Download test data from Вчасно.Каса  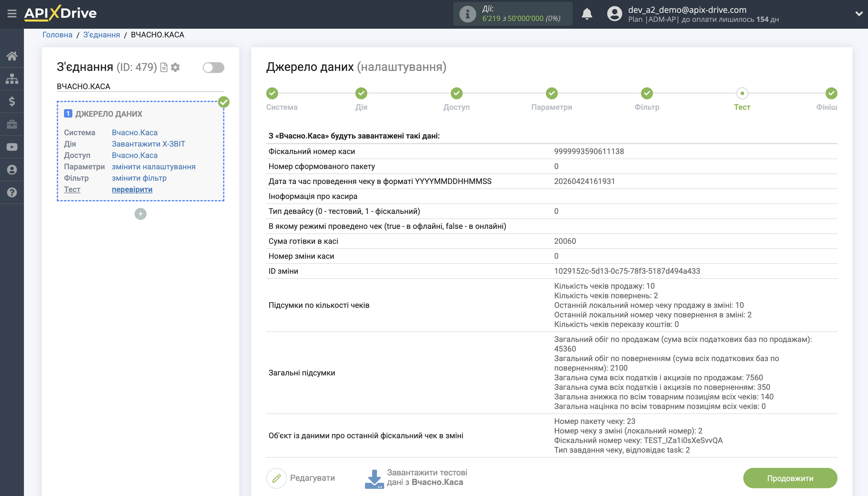(x=416, y=478)
